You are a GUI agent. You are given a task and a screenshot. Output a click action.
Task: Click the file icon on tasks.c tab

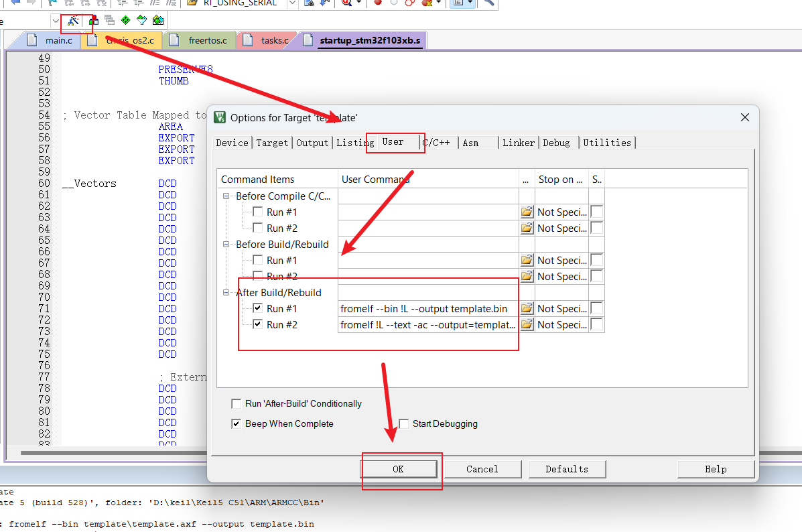[247, 40]
